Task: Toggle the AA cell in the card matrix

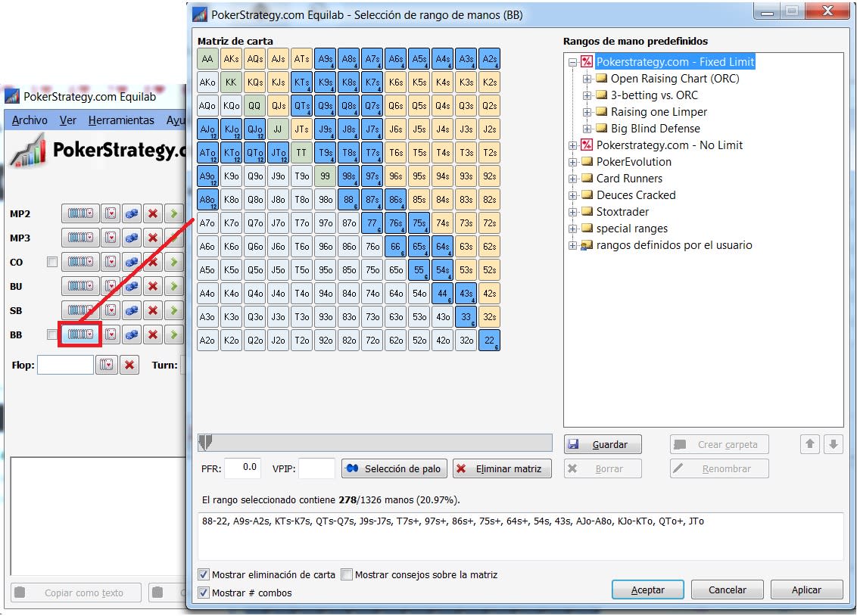Action: pos(207,58)
